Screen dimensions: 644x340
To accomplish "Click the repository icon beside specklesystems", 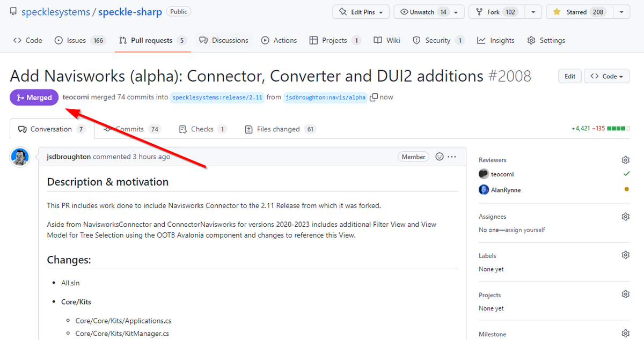I will click(13, 12).
